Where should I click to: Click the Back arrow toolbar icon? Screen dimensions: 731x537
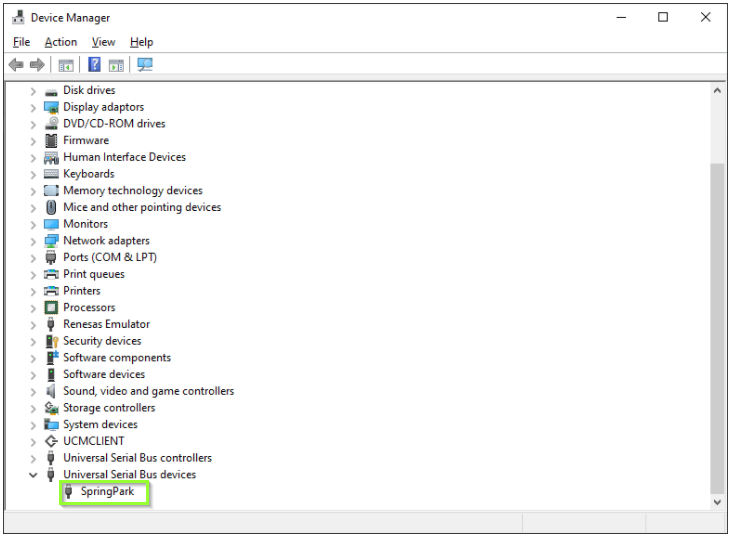pyautogui.click(x=16, y=65)
